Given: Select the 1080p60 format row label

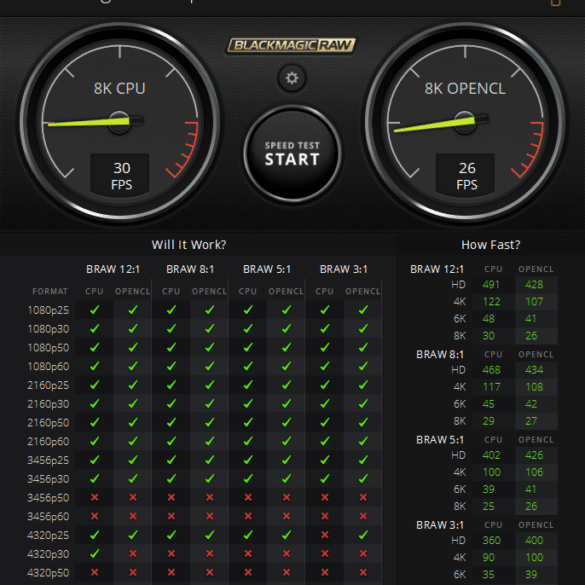Looking at the screenshot, I should coord(49,366).
